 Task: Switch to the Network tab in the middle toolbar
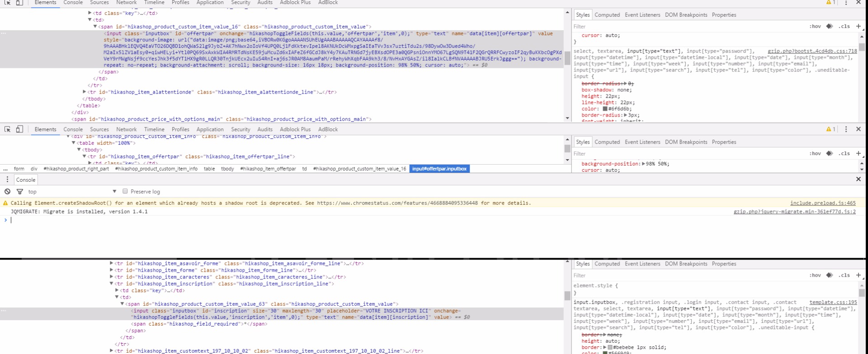coord(127,129)
